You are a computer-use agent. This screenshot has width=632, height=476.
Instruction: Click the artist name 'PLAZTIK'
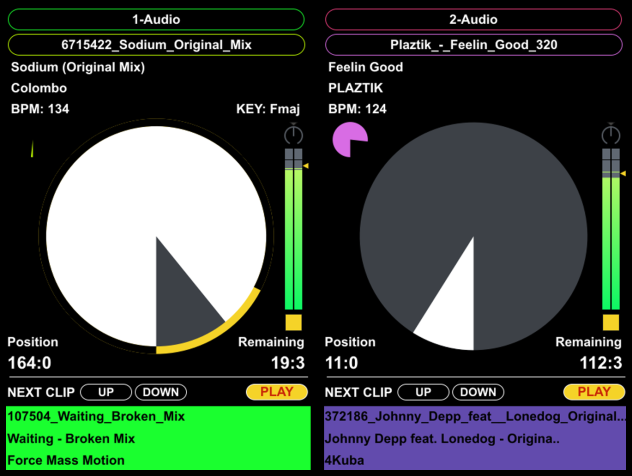(356, 88)
